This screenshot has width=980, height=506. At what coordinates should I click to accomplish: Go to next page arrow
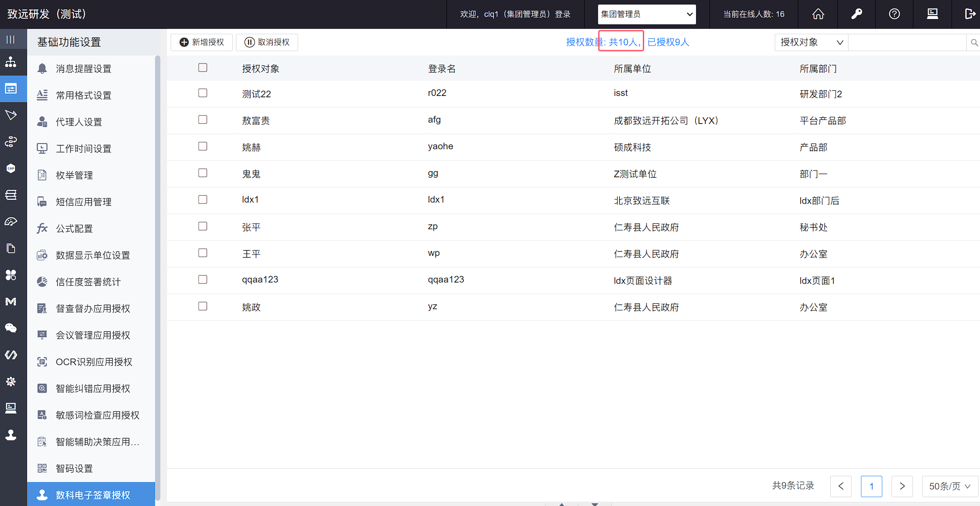coord(902,486)
